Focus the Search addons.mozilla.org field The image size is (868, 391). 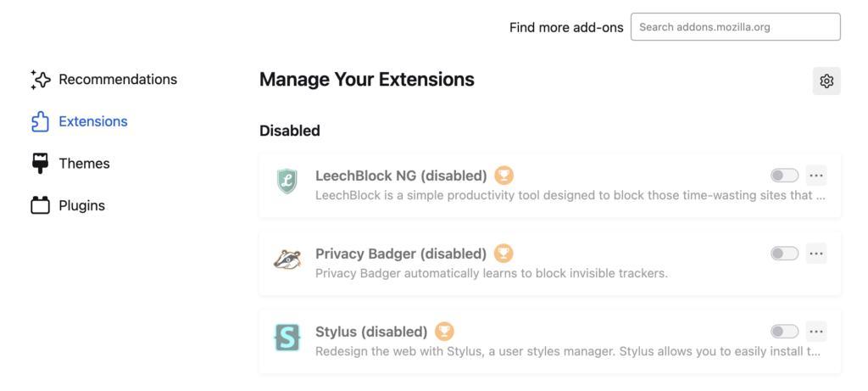735,27
